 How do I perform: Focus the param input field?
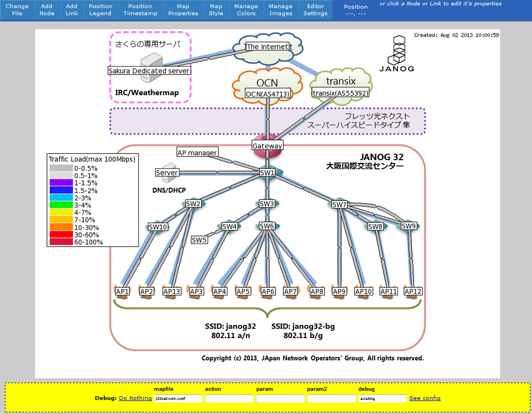tap(280, 398)
